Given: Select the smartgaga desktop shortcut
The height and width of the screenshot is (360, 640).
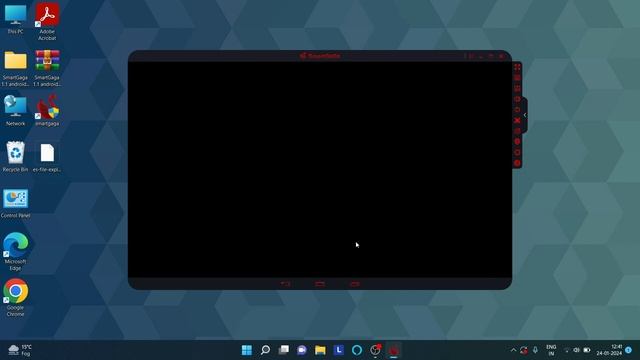Looking at the screenshot, I should coord(47,110).
